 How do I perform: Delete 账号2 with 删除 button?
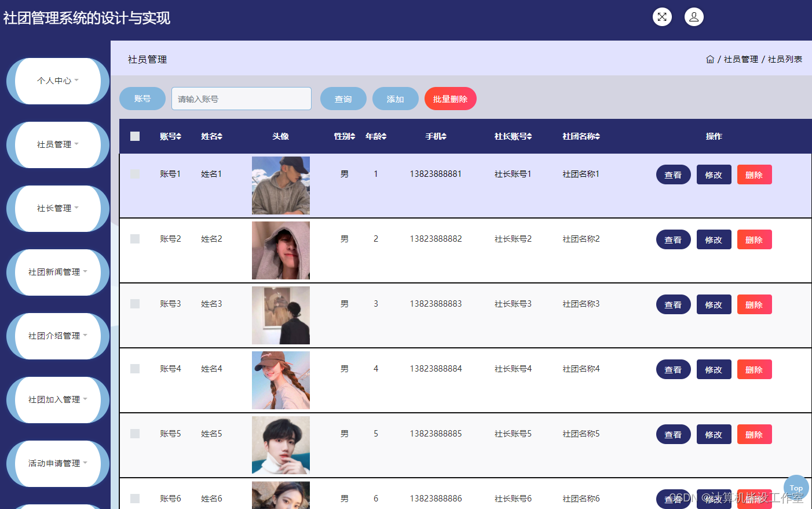click(x=755, y=239)
